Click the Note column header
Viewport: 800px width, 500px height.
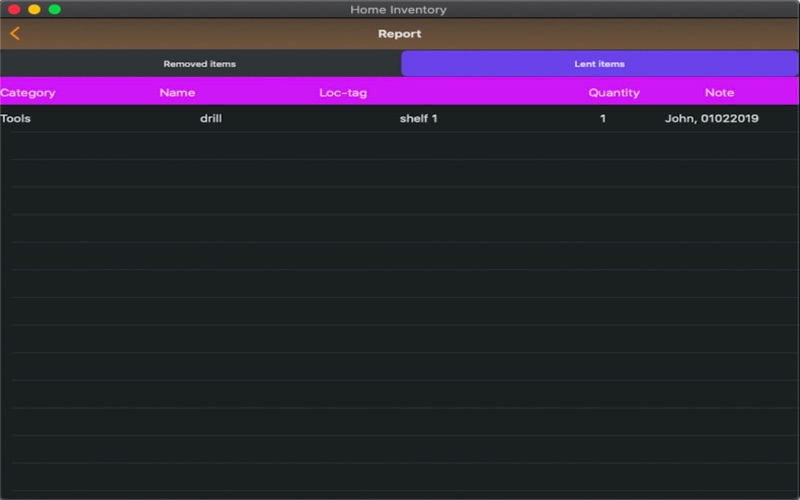719,93
